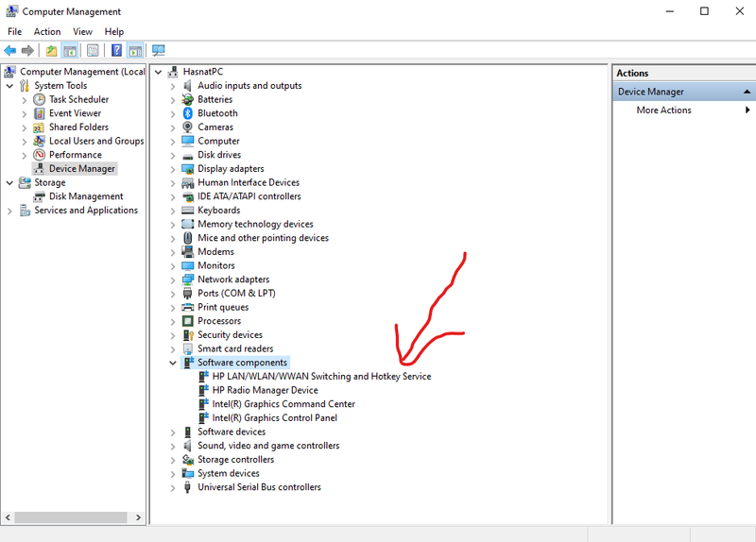
Task: Toggle the Show/Hide Action Pane icon
Action: point(135,50)
